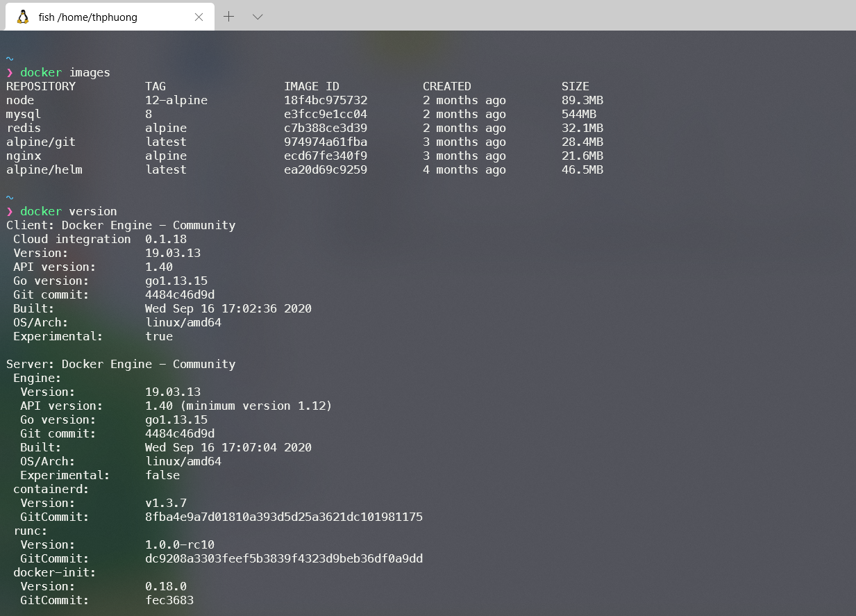Click the REPOSITORY column header

click(x=41, y=86)
